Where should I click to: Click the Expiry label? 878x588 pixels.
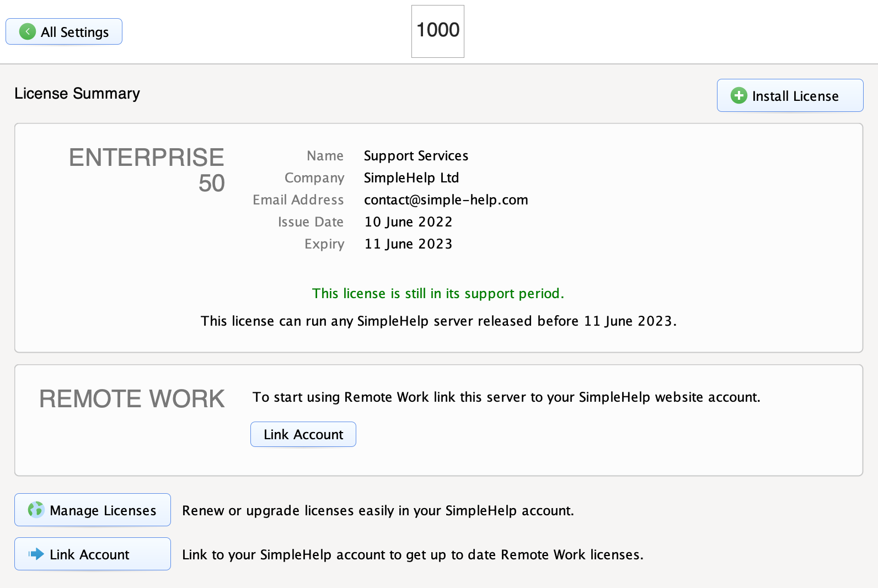324,244
